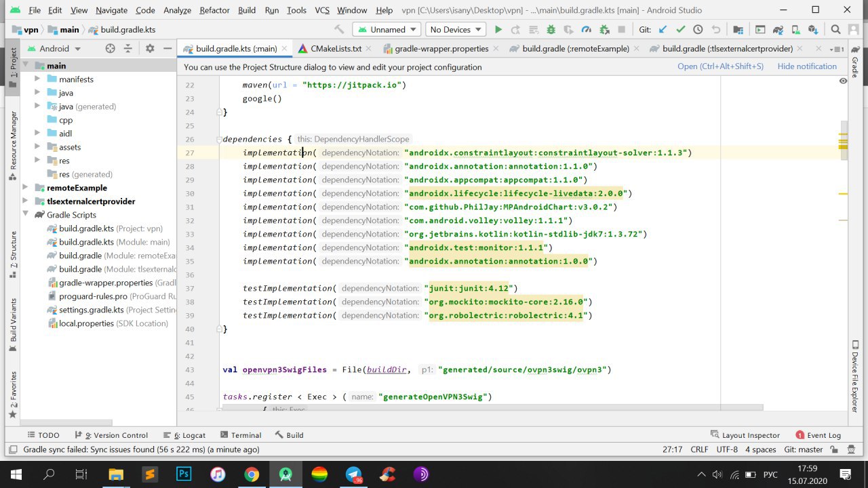Click the Hide notification link

click(x=807, y=66)
